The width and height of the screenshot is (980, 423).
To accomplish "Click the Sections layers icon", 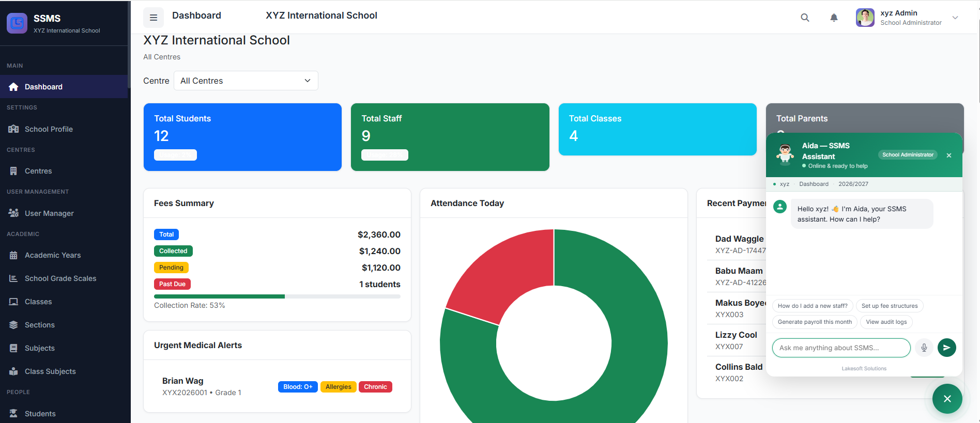I will pos(13,325).
